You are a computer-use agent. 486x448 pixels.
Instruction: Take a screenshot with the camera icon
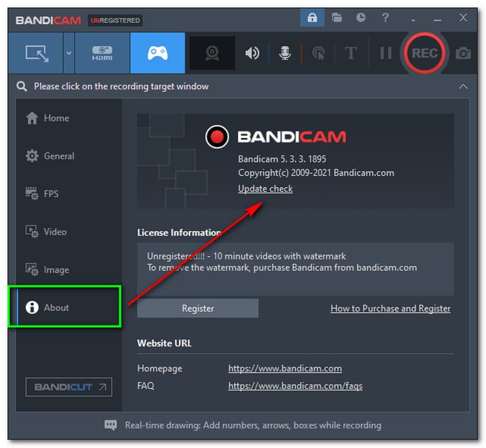pos(464,53)
